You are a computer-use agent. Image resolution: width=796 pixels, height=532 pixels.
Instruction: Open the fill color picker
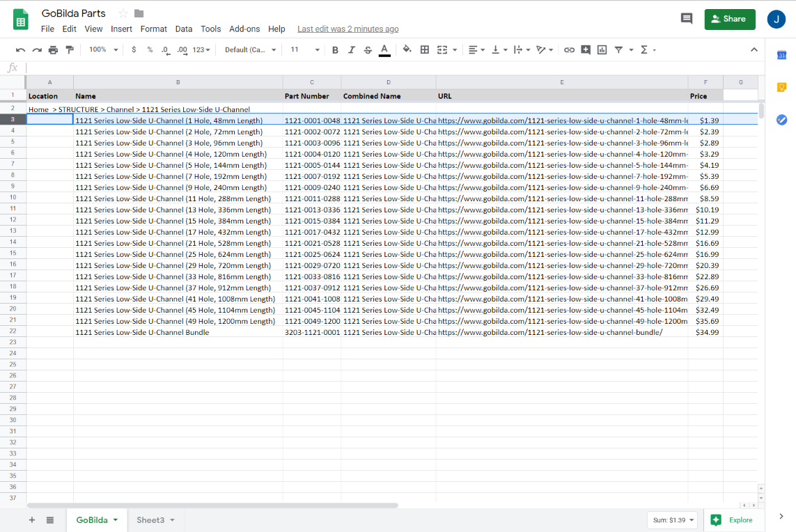(407, 49)
